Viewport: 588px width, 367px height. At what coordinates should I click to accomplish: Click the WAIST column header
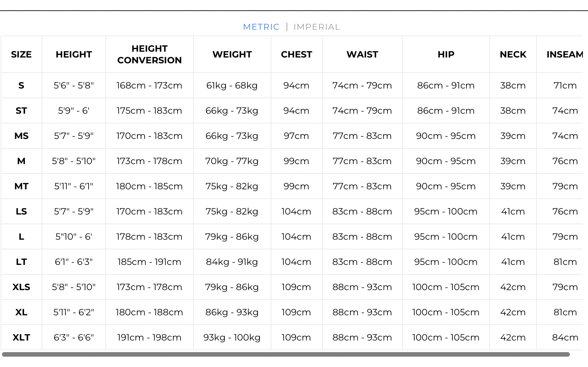pyautogui.click(x=362, y=54)
